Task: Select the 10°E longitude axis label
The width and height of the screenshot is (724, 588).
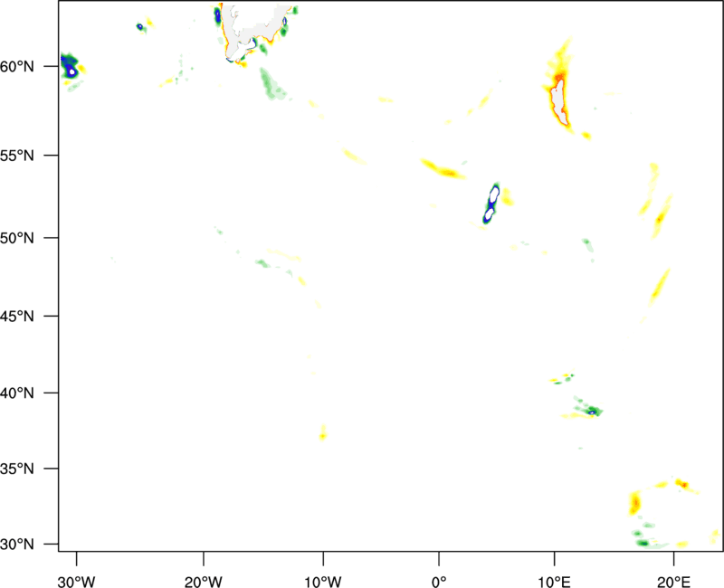Action: point(554,580)
